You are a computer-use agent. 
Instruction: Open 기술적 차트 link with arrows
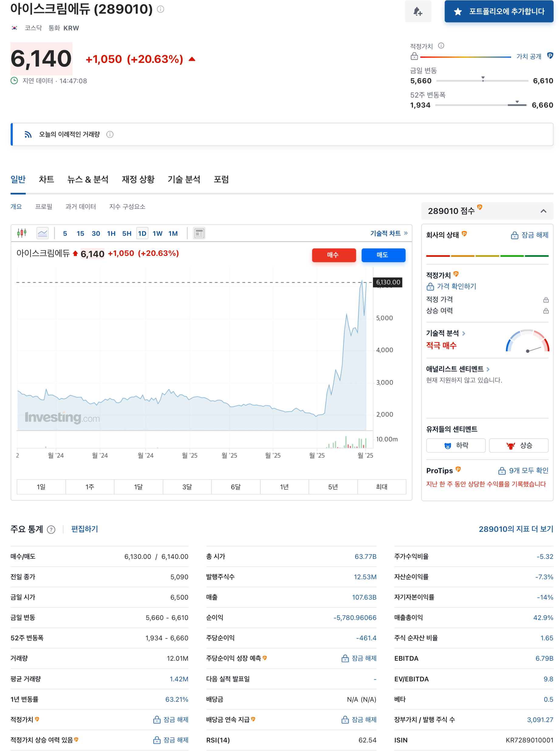pyautogui.click(x=389, y=233)
